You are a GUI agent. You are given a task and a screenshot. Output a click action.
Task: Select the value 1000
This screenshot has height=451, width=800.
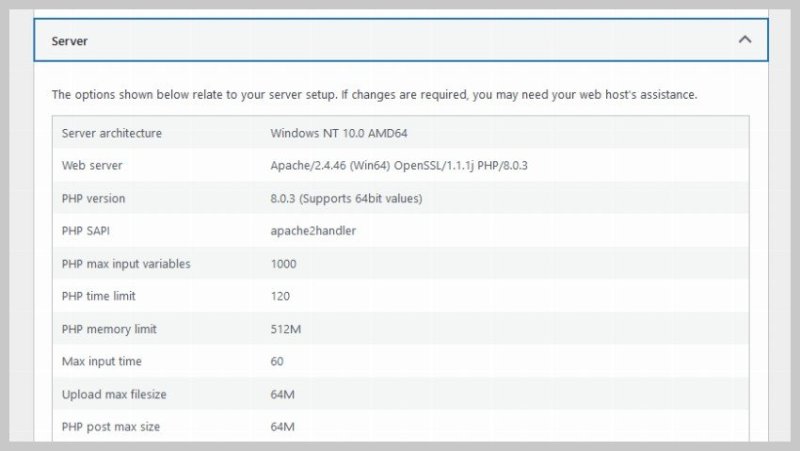pos(284,264)
